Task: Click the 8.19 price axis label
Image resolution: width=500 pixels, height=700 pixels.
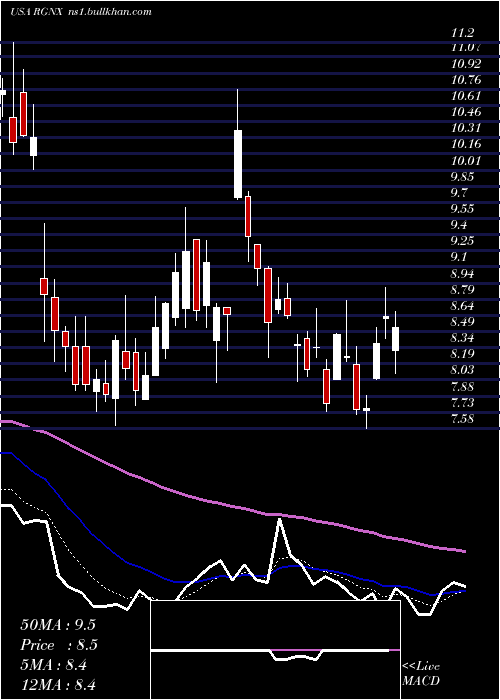Action: click(462, 354)
